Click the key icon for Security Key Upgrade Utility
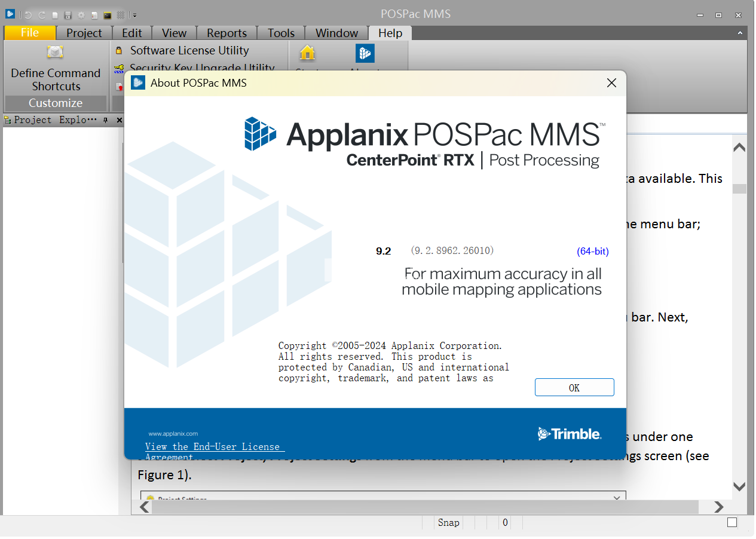756x539 pixels. click(x=119, y=69)
